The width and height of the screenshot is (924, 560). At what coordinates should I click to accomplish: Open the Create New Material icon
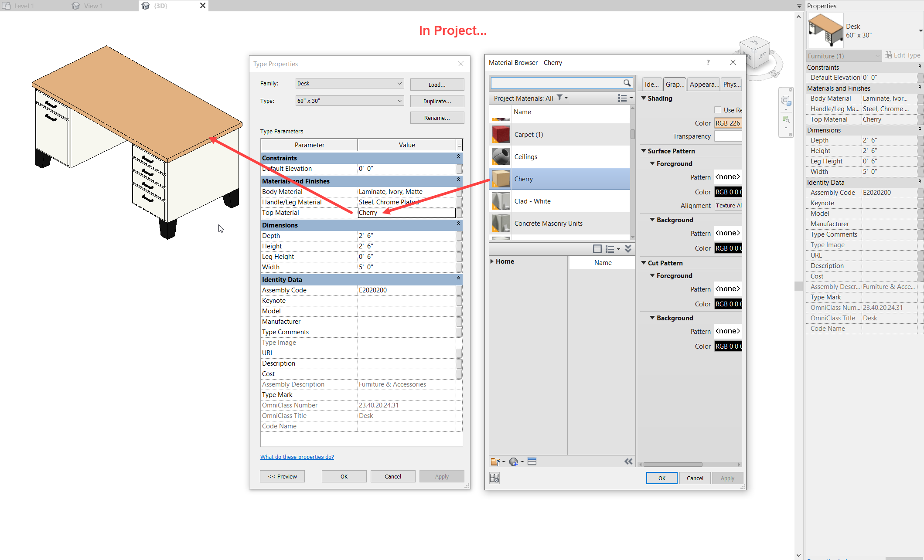(x=496, y=461)
